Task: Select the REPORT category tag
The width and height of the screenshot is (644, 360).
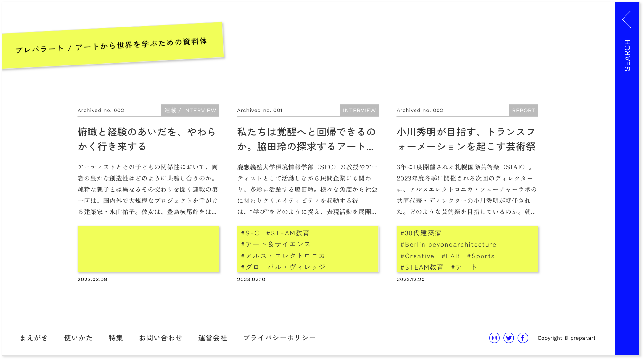Action: click(x=523, y=111)
